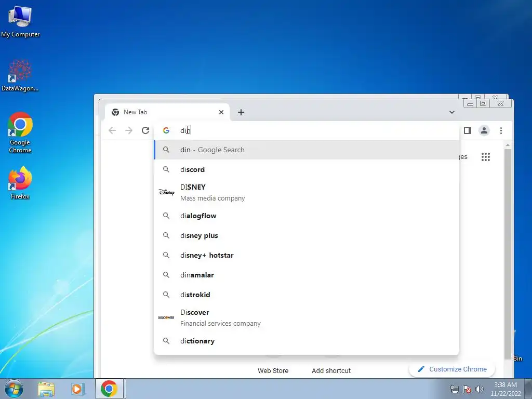The height and width of the screenshot is (399, 532).
Task: Select Discover Financial services company suggestion
Action: [x=307, y=318]
